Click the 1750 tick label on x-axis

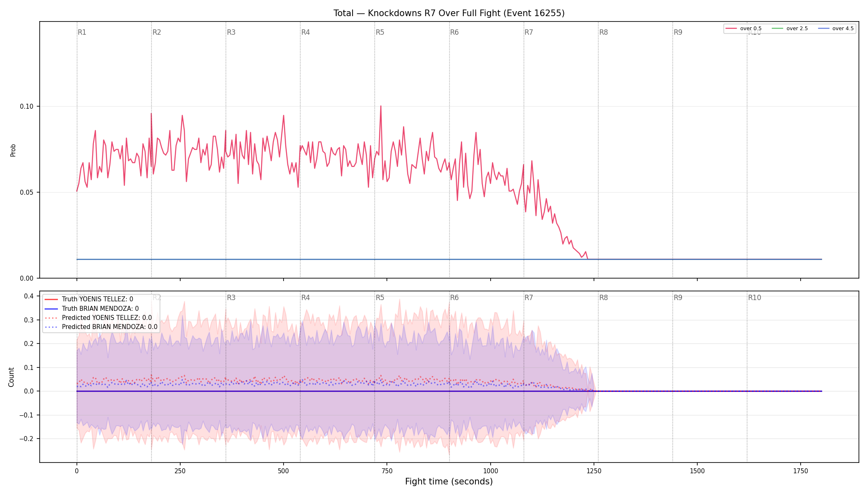801,471
